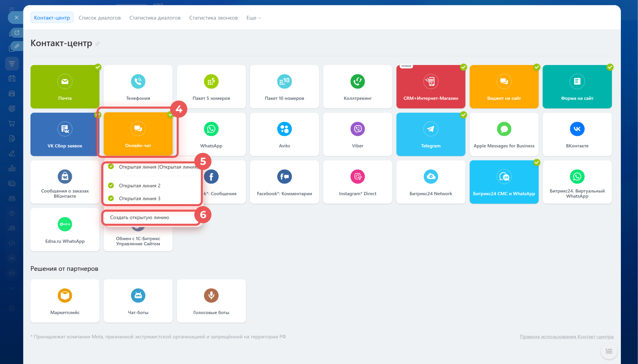Viewport: 638px width, 364px height.
Task: Click the Телефония phone icon
Action: click(x=138, y=81)
